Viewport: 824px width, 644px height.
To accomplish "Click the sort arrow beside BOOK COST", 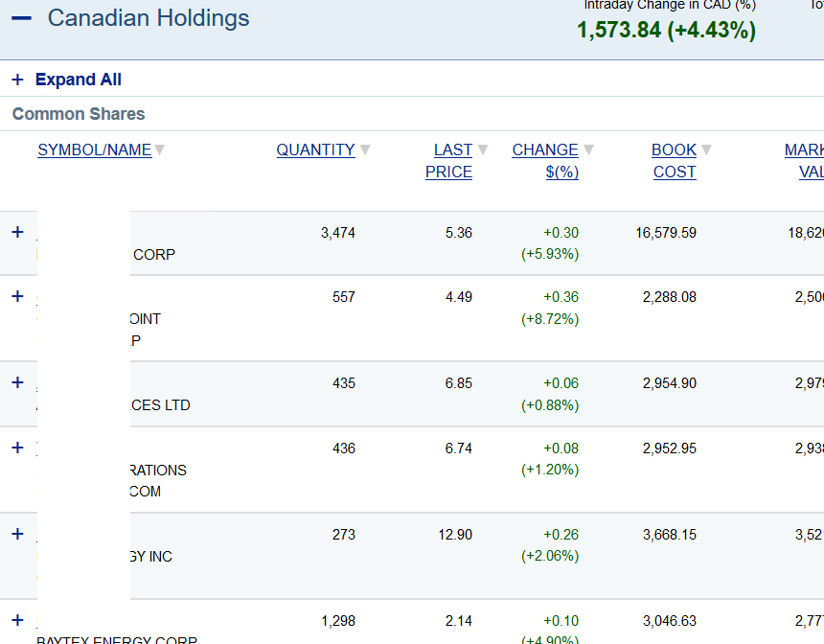I will click(706, 149).
